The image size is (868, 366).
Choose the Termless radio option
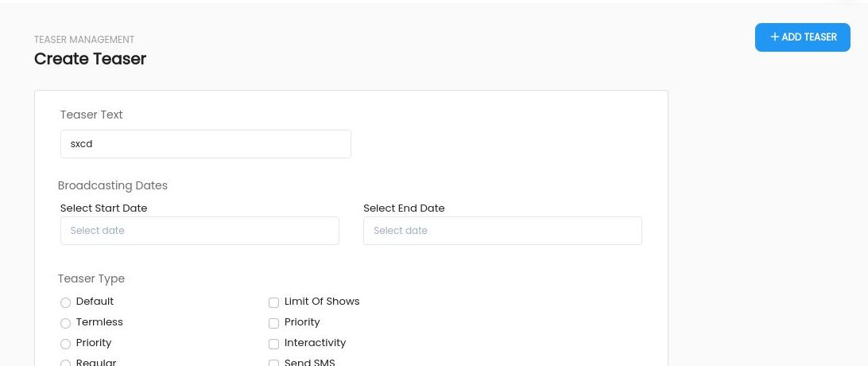[x=65, y=323]
